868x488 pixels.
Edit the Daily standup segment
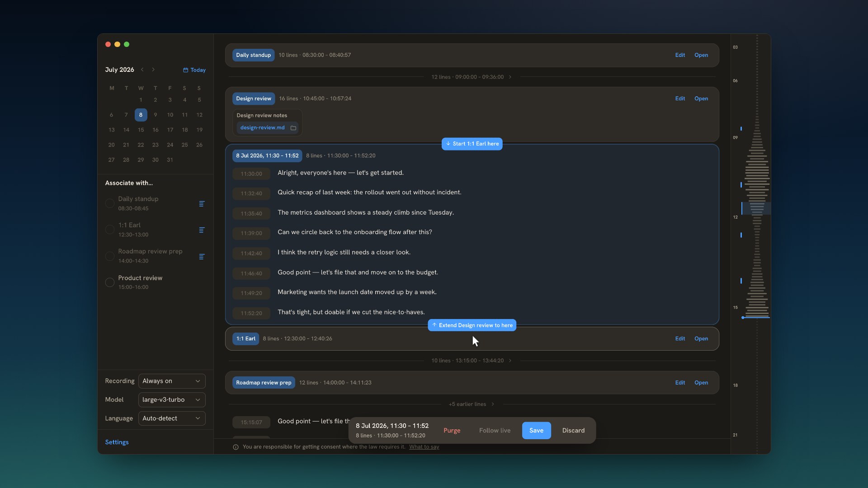[x=680, y=55]
